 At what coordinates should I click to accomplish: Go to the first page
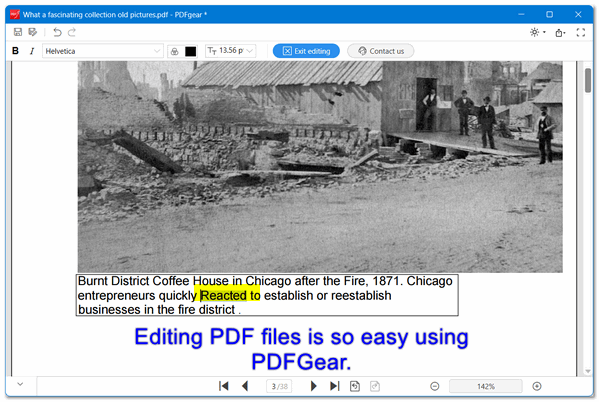point(223,386)
